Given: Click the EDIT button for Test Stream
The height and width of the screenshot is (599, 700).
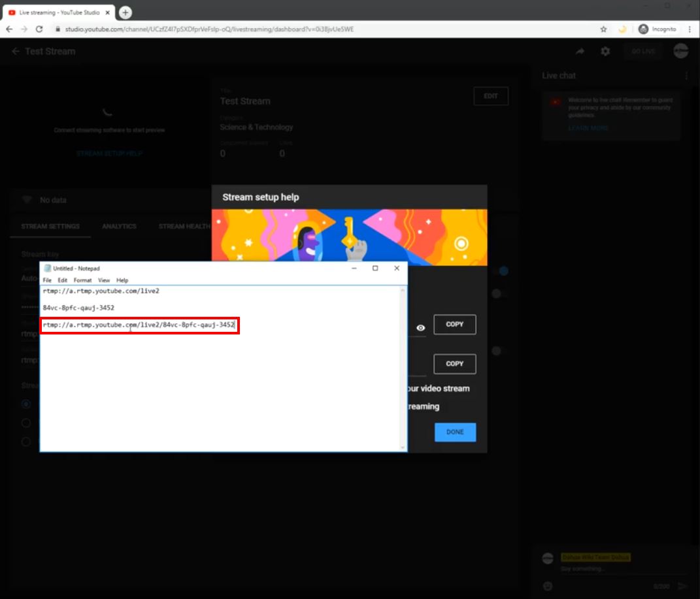Looking at the screenshot, I should pos(491,96).
